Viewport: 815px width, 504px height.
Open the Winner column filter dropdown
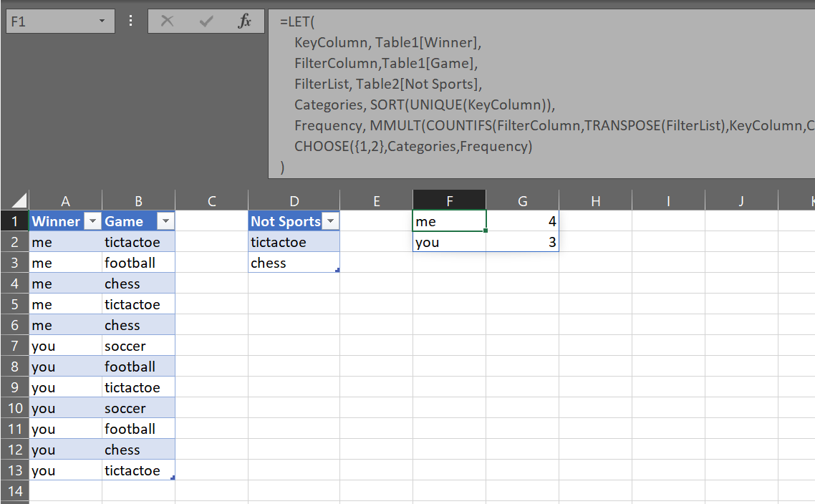click(x=92, y=221)
